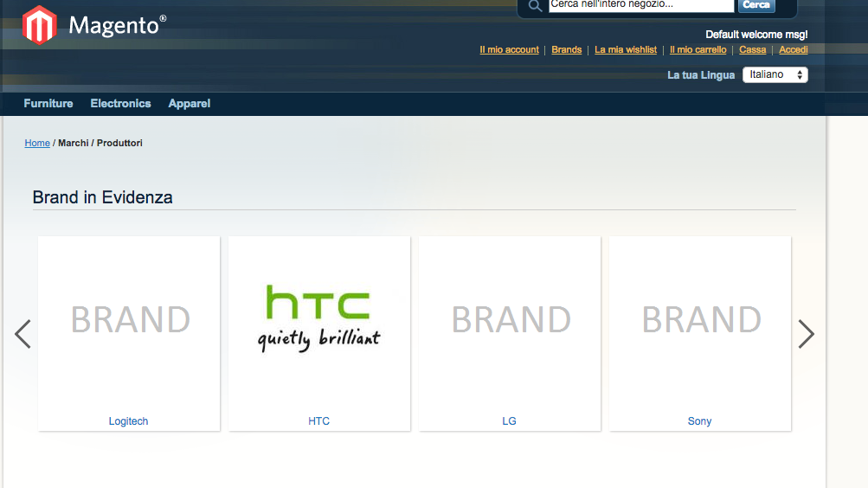This screenshot has height=488, width=868.
Task: Open the Apparel menu
Action: (x=190, y=104)
